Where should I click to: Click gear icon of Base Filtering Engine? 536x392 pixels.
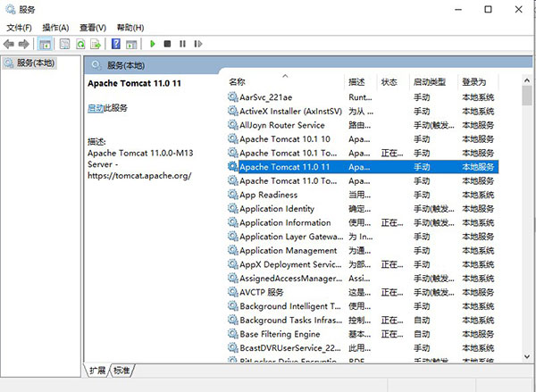(x=233, y=334)
